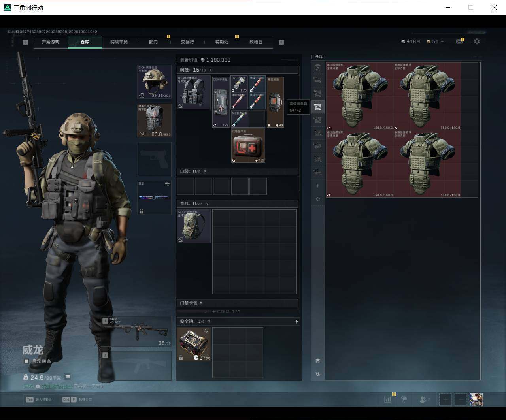Open the friends icon in bottom bar
506x420 pixels.
coord(425,399)
